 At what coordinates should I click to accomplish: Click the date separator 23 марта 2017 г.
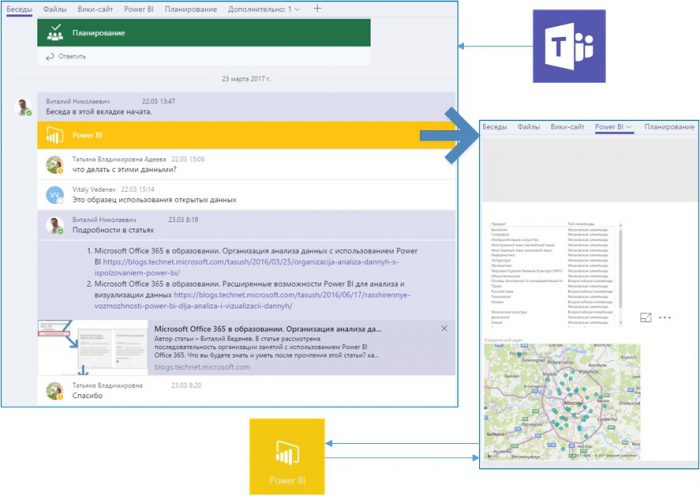[246, 79]
